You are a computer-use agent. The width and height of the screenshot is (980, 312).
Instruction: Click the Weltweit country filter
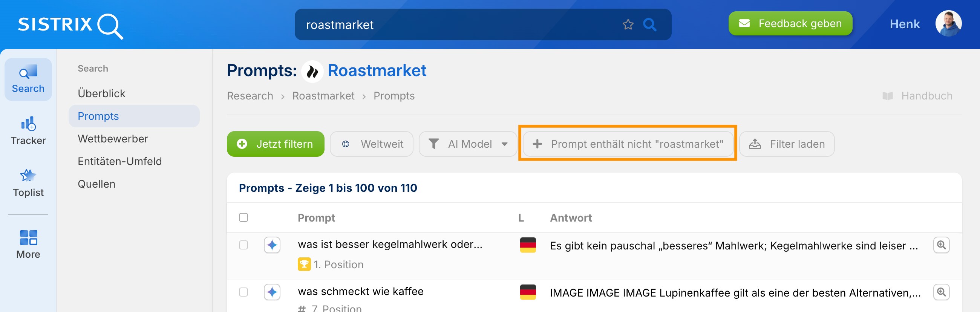coord(371,144)
